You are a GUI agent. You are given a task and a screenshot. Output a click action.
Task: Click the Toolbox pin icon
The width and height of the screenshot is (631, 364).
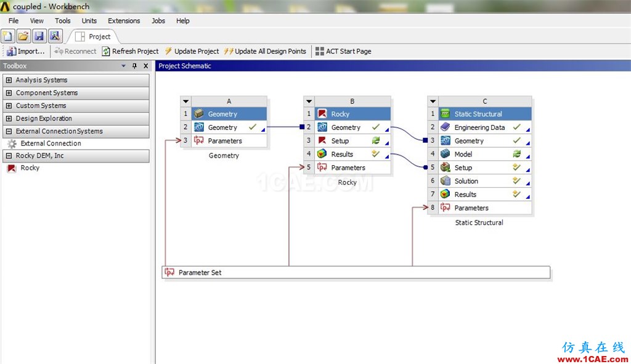pyautogui.click(x=134, y=66)
